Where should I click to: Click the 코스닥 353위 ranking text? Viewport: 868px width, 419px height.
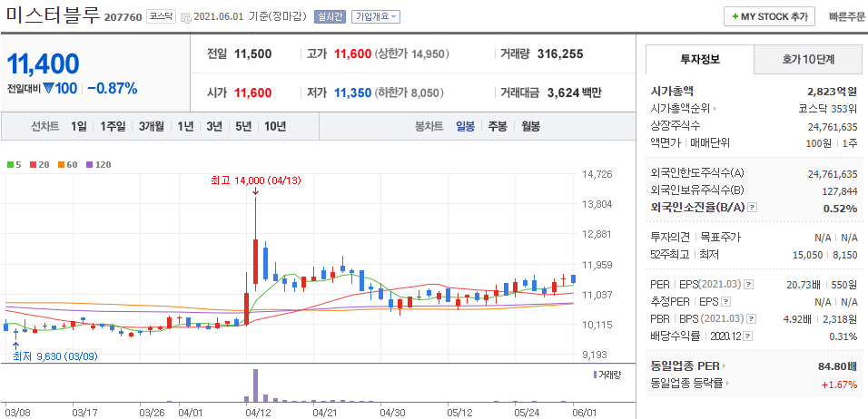click(827, 109)
